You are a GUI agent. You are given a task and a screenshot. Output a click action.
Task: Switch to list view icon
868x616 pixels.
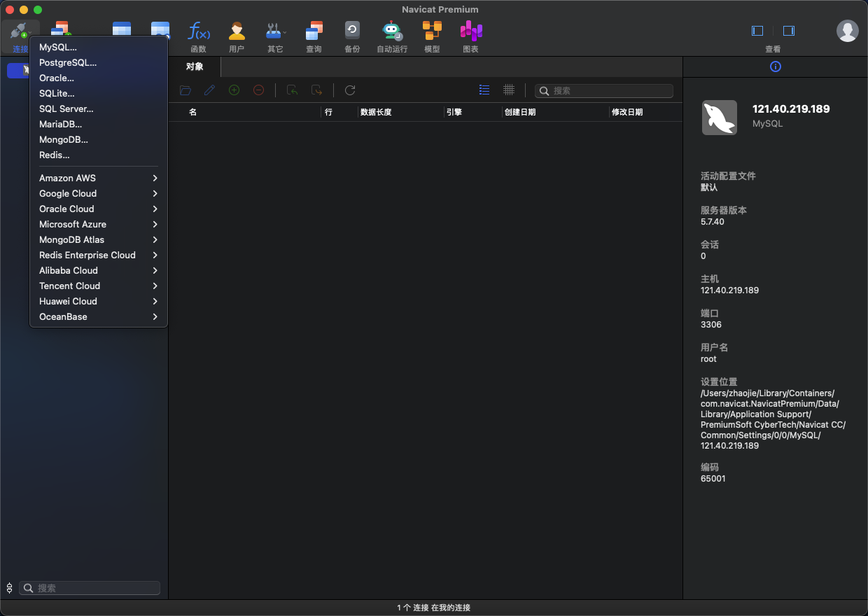click(484, 90)
